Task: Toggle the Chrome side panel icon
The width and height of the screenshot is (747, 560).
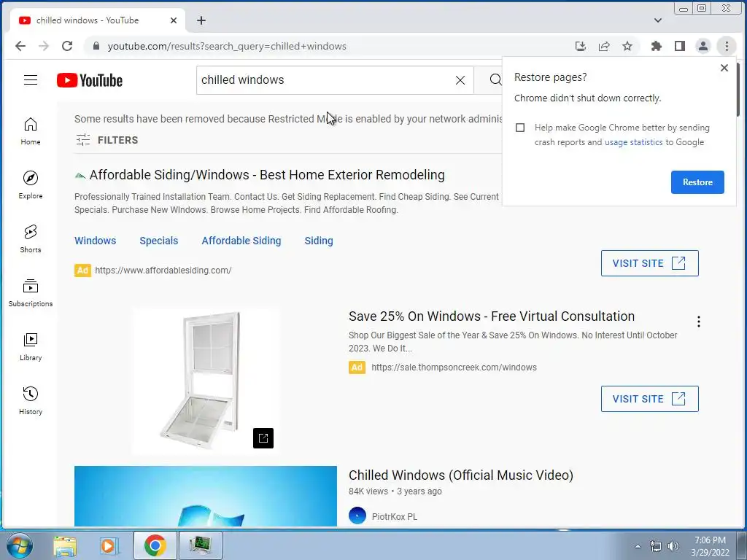Action: point(680,46)
